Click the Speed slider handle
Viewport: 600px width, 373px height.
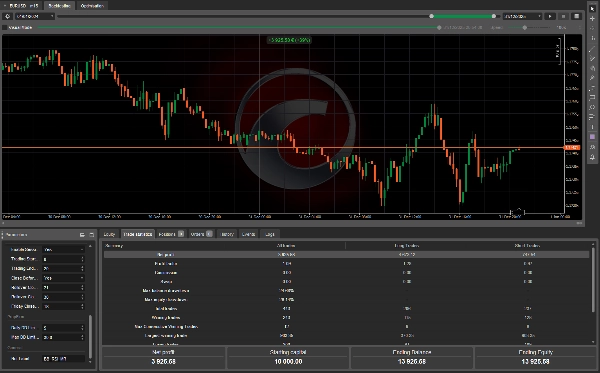pyautogui.click(x=525, y=28)
